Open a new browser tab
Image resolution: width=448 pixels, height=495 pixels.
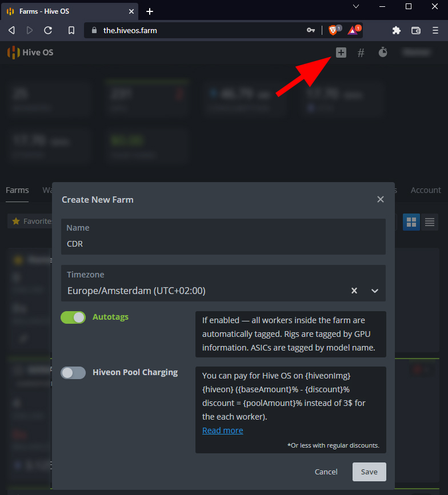tap(150, 11)
